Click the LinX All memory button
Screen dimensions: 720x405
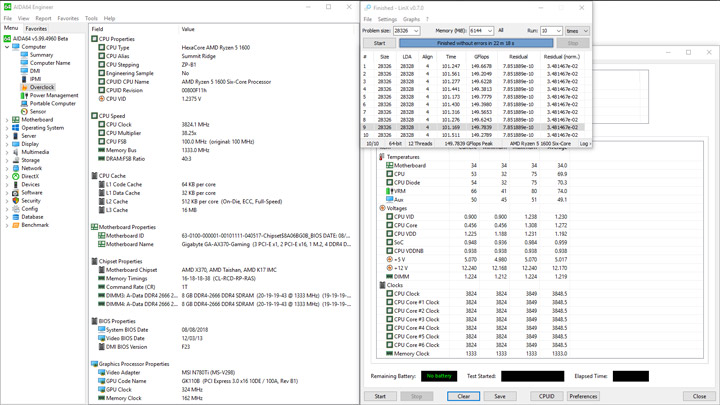[501, 30]
